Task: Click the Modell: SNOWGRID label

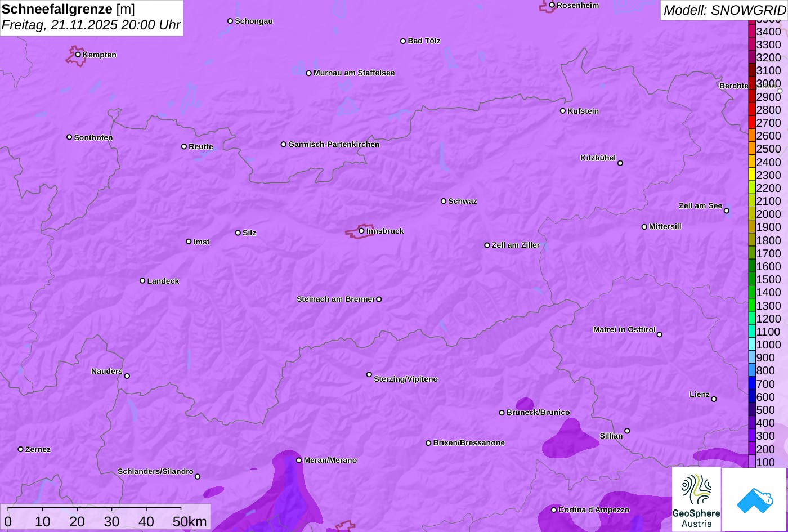Action: click(x=724, y=10)
